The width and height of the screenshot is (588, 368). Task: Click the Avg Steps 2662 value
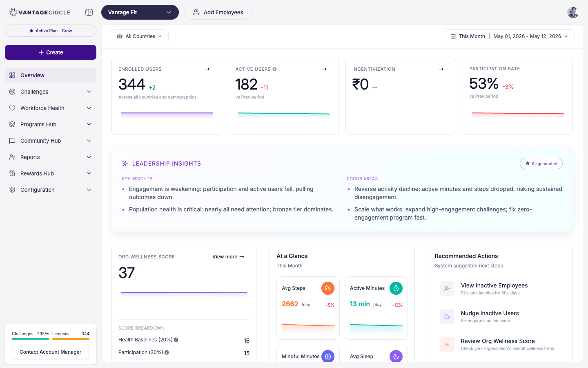pyautogui.click(x=290, y=304)
